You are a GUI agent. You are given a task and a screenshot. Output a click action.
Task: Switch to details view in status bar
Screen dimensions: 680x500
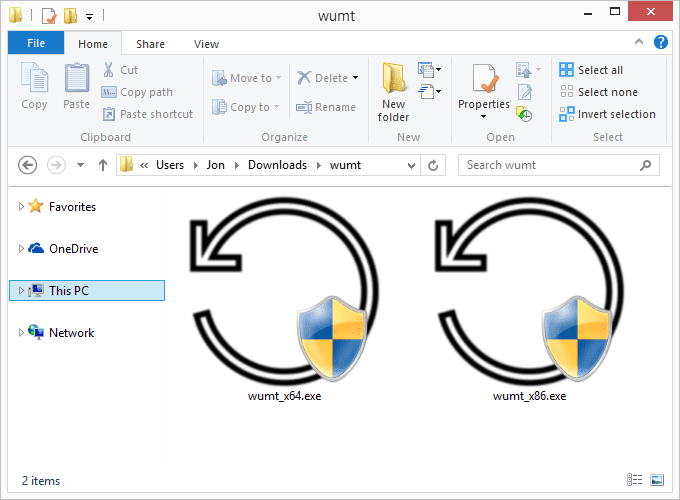coord(634,481)
